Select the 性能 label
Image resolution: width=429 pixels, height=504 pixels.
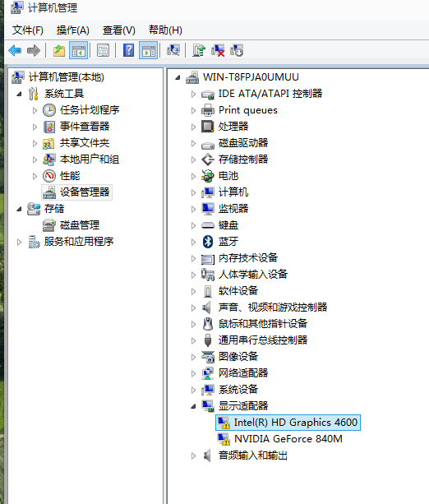pos(70,176)
